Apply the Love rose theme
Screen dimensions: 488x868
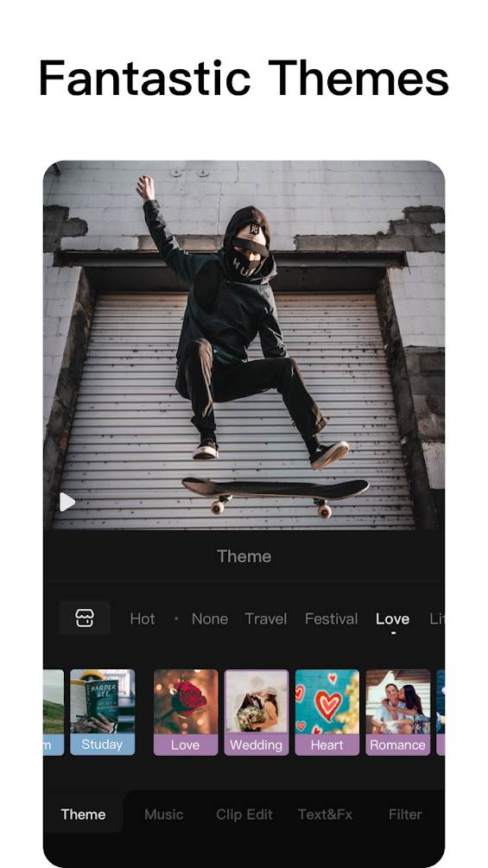[x=186, y=712]
